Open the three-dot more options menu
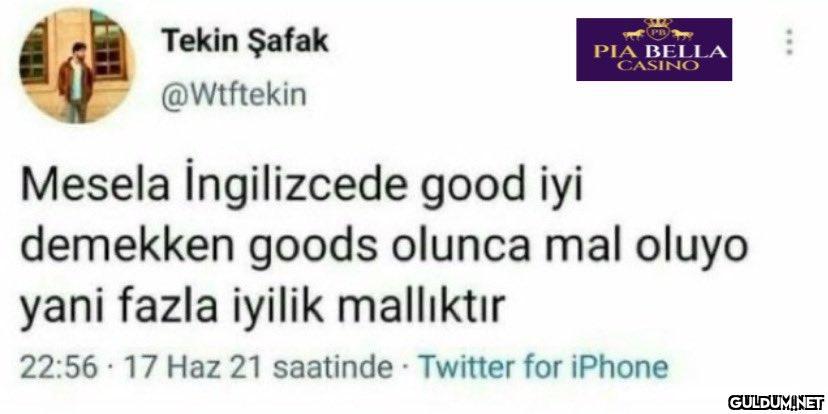Screen dimensions: 828x414 (789, 42)
